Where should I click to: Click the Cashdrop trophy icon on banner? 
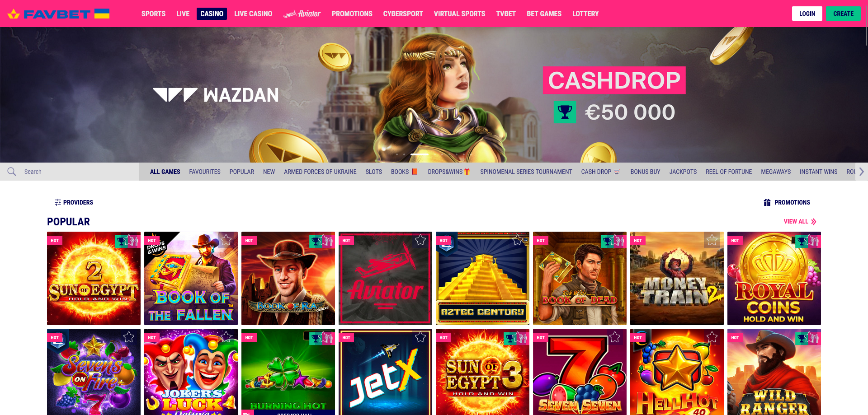coord(565,112)
